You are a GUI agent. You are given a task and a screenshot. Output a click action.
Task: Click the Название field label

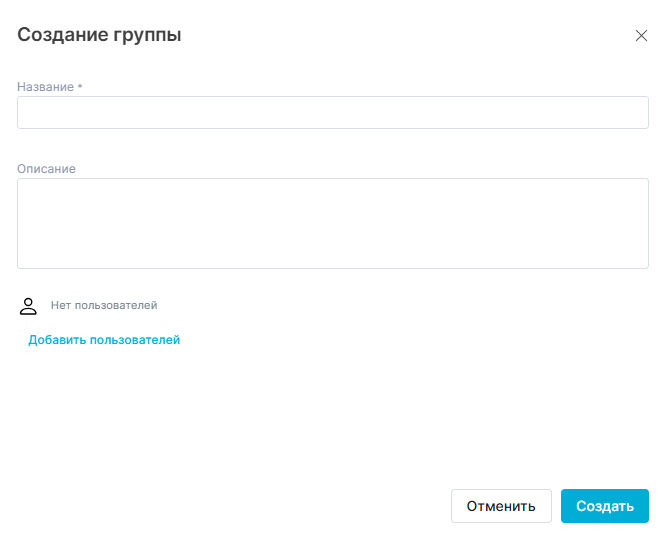click(45, 87)
